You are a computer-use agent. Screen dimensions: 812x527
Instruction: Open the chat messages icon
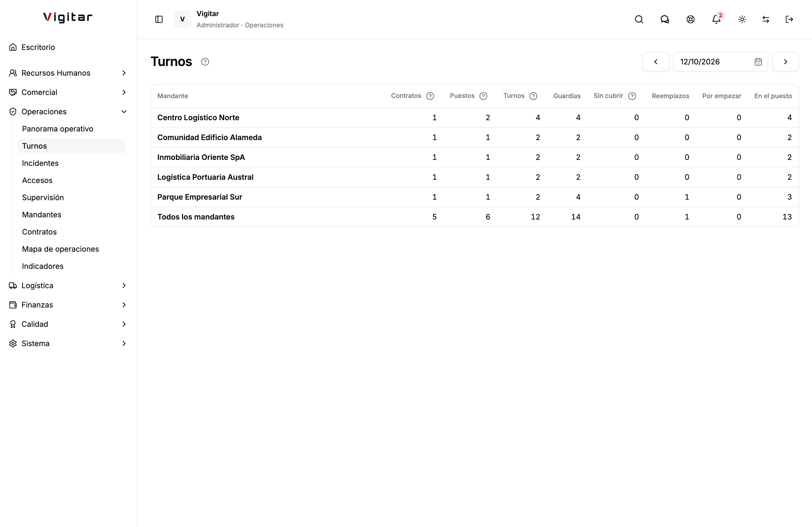coord(665,19)
